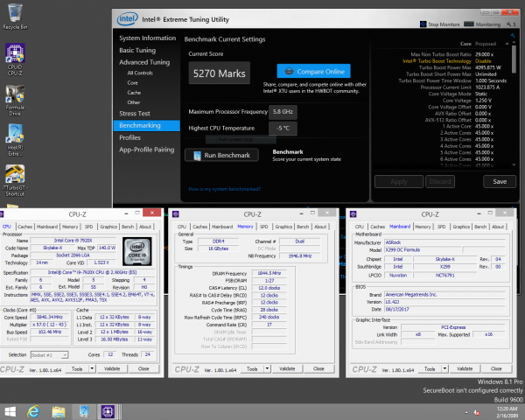Open File Explorer from the taskbar
This screenshot has width=525, height=420.
[59, 411]
